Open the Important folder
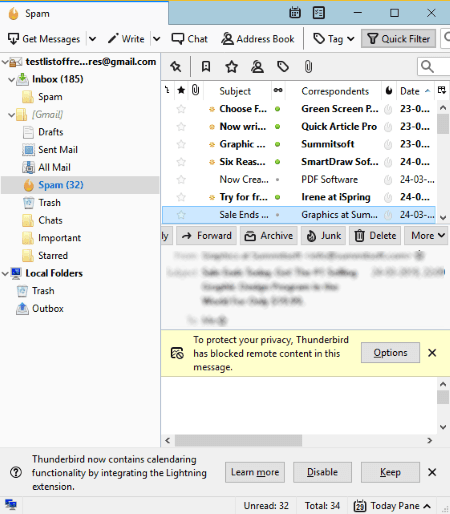This screenshot has height=514, width=450. pos(59,238)
